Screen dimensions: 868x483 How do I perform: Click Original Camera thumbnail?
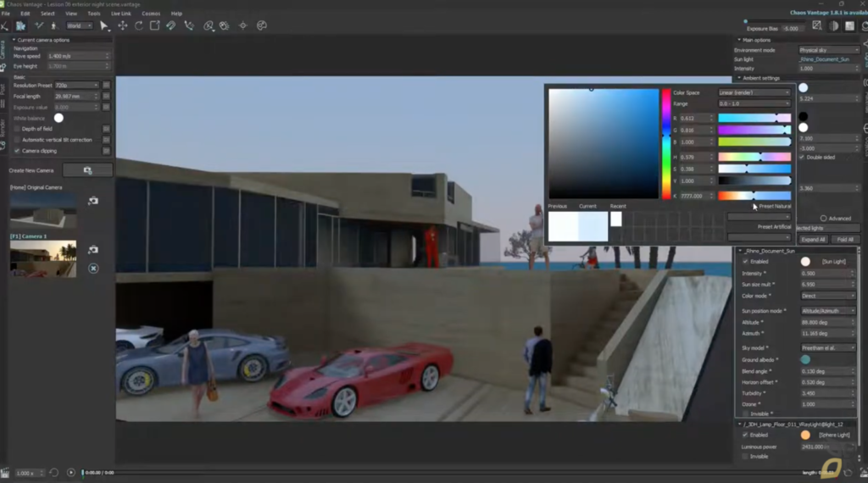pyautogui.click(x=43, y=211)
